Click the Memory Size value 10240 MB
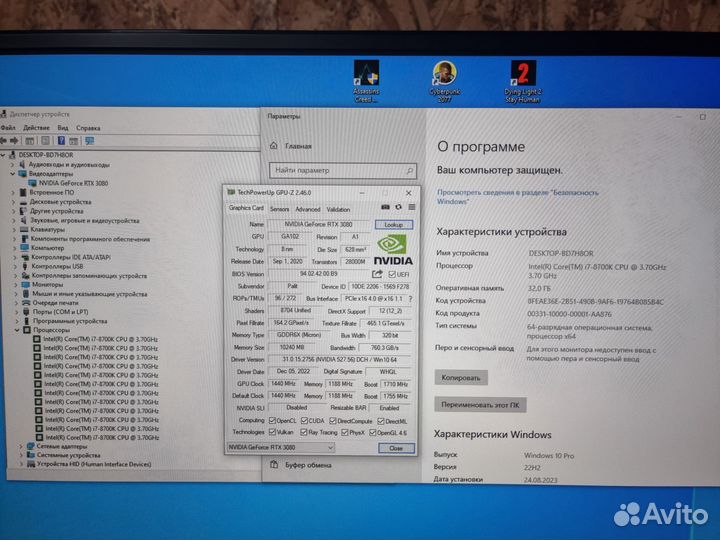The image size is (720, 540). pos(292,347)
